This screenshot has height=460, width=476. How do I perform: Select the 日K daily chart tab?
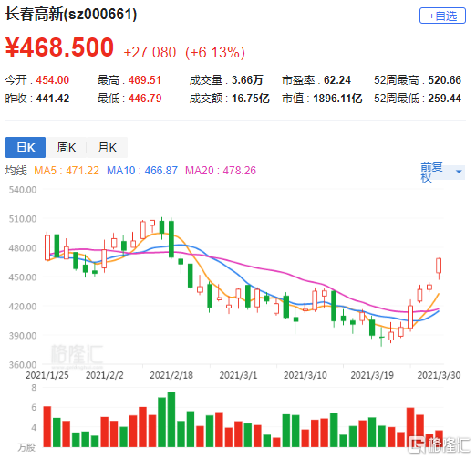[x=26, y=148]
